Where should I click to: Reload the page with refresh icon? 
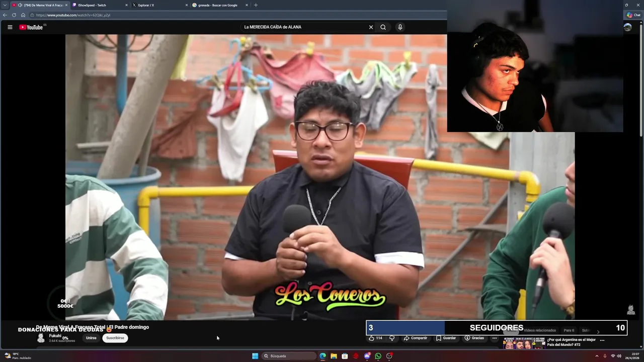tap(14, 15)
